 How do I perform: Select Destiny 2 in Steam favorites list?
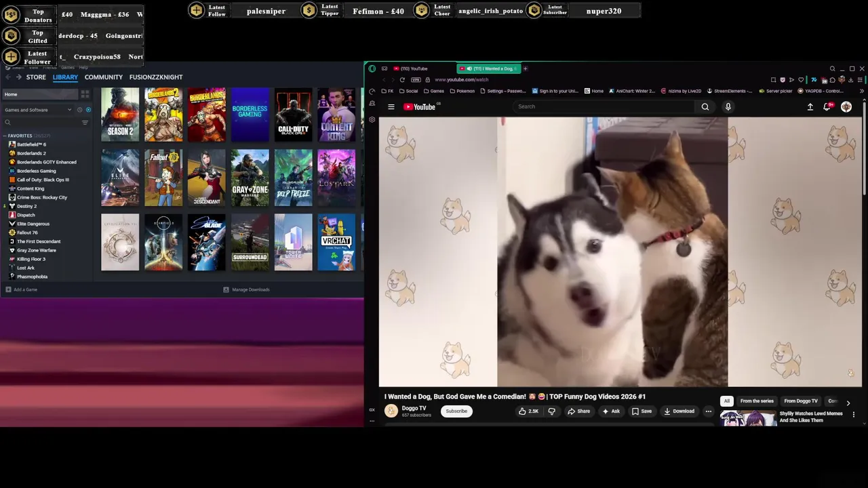click(x=27, y=206)
